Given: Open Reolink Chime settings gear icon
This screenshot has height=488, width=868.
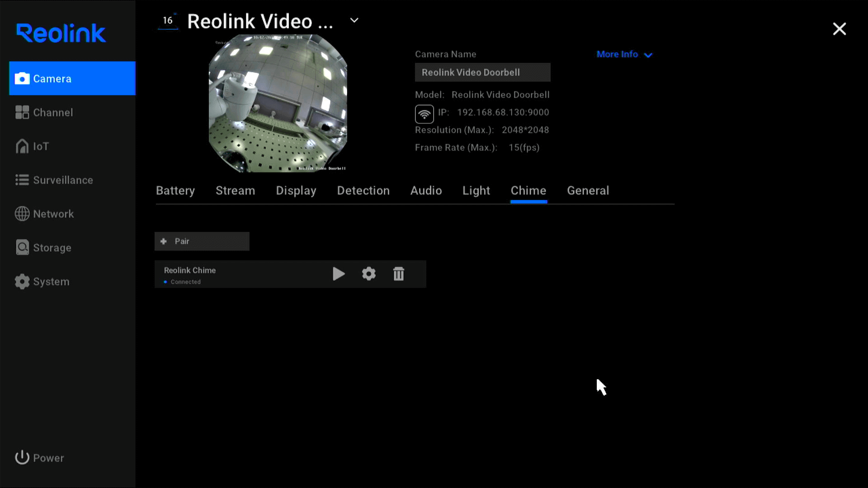Looking at the screenshot, I should click(x=368, y=273).
